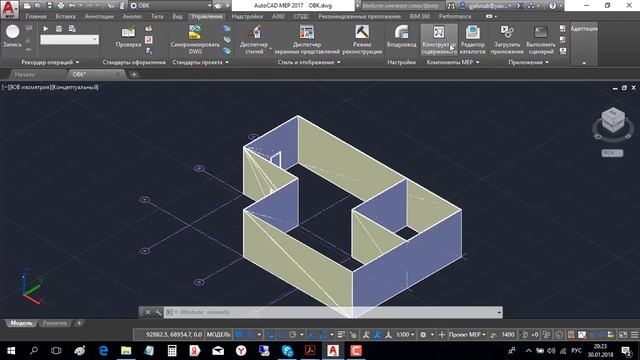Screen dimensions: 640x360
Task: Add a new layout with plus button
Action: tap(79, 323)
